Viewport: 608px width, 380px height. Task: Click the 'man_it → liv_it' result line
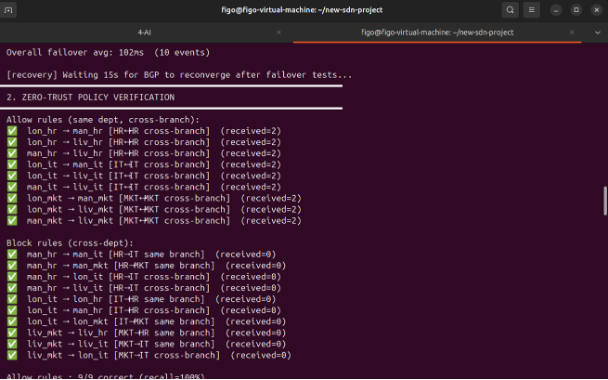[x=143, y=187]
